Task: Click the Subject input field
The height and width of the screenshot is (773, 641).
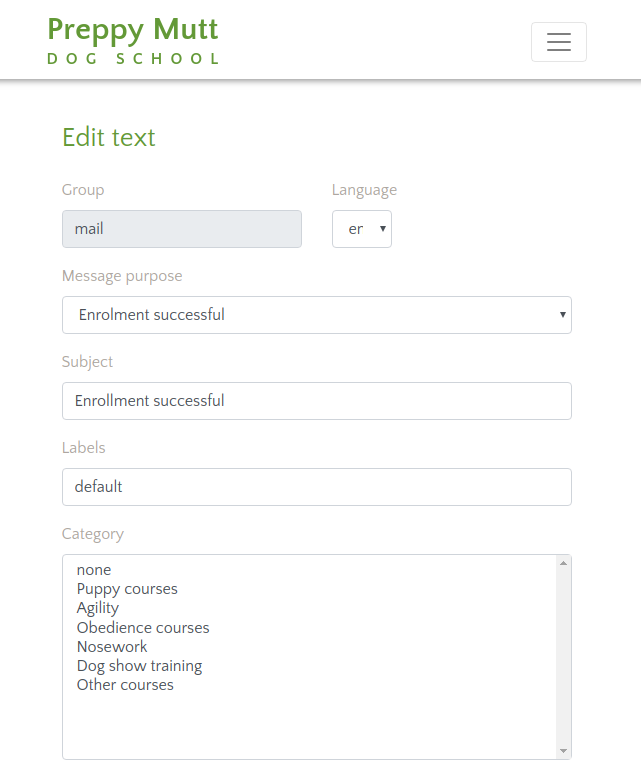Action: [x=316, y=401]
